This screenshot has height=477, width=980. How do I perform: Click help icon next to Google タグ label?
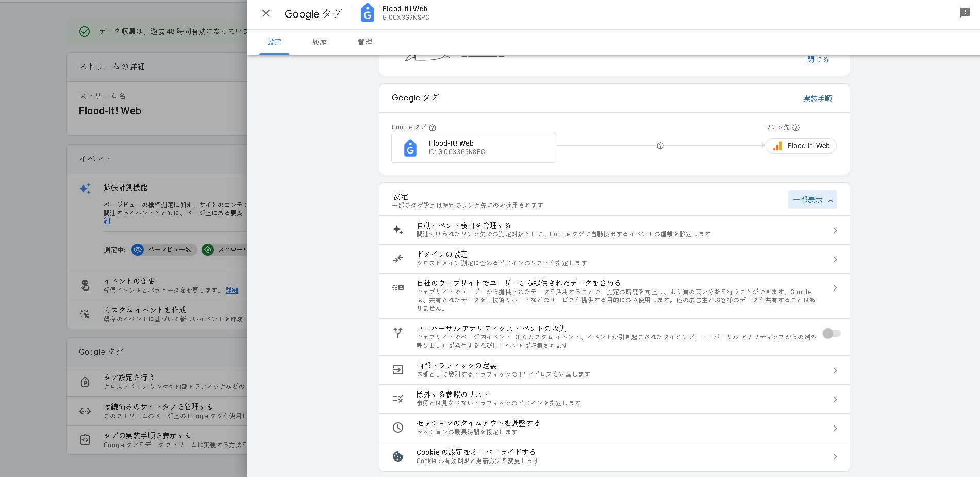point(433,128)
